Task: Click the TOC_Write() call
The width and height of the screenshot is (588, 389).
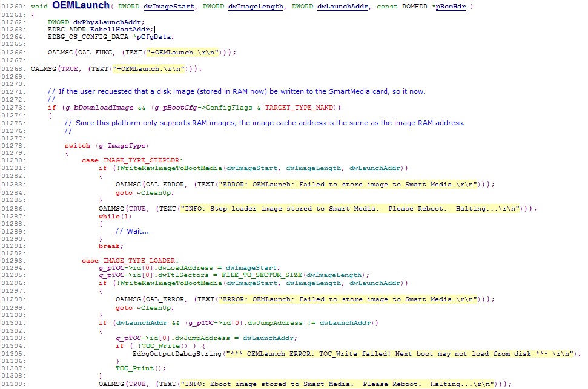Action: pyautogui.click(x=164, y=346)
